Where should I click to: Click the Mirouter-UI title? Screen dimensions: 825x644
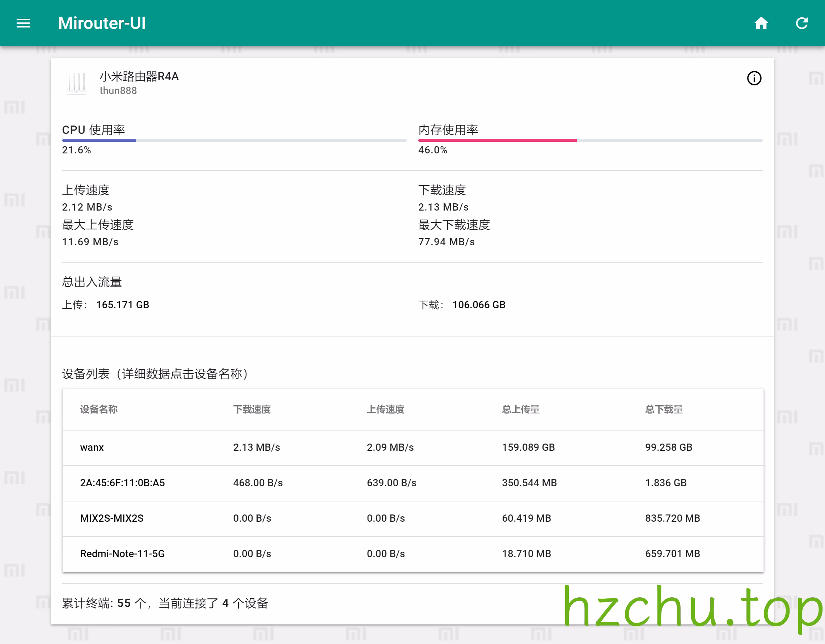[102, 24]
